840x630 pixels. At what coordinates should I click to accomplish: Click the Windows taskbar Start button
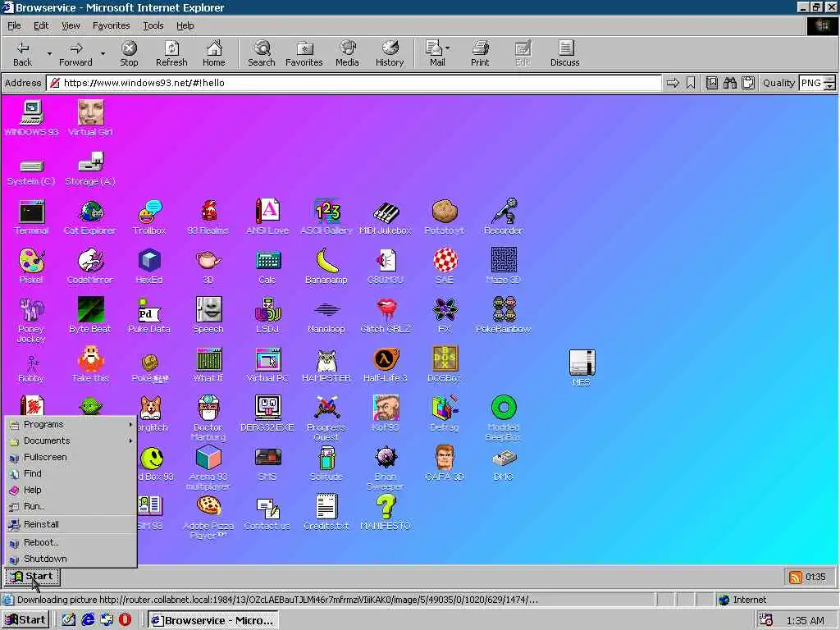coord(25,620)
